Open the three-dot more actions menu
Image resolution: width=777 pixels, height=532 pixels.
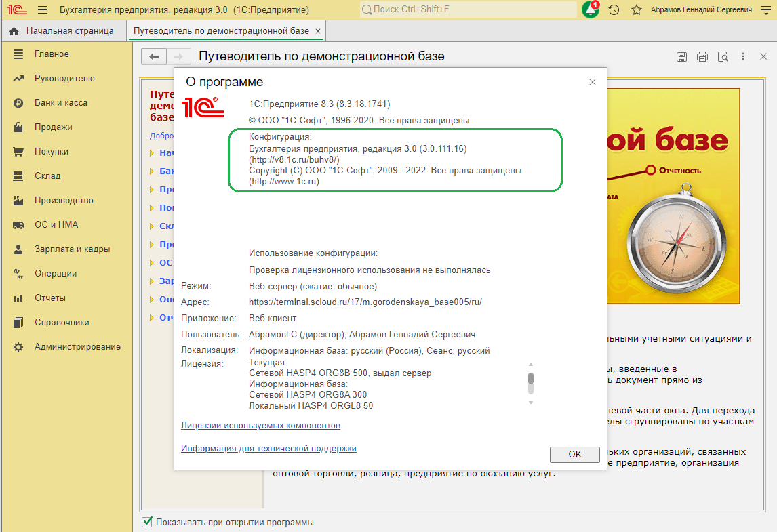tap(743, 56)
